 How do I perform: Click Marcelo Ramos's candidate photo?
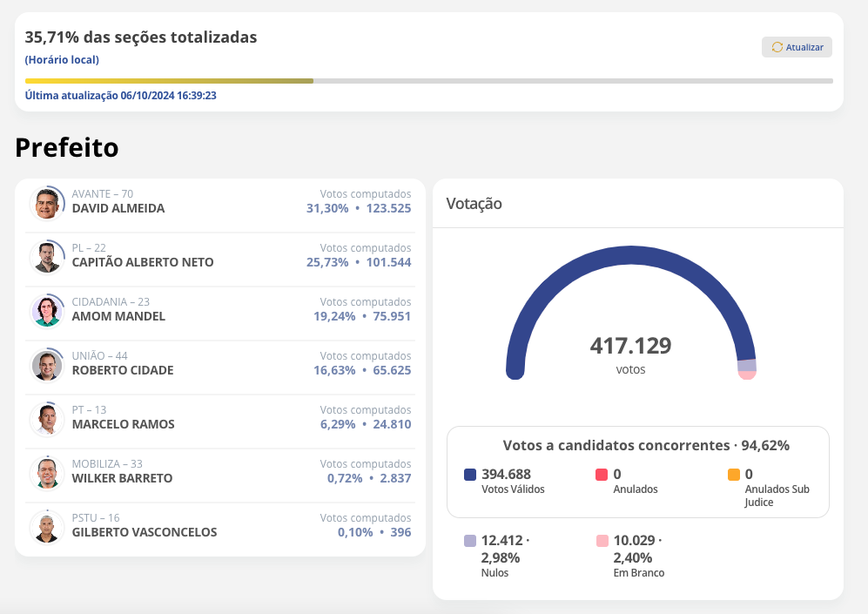point(47,419)
